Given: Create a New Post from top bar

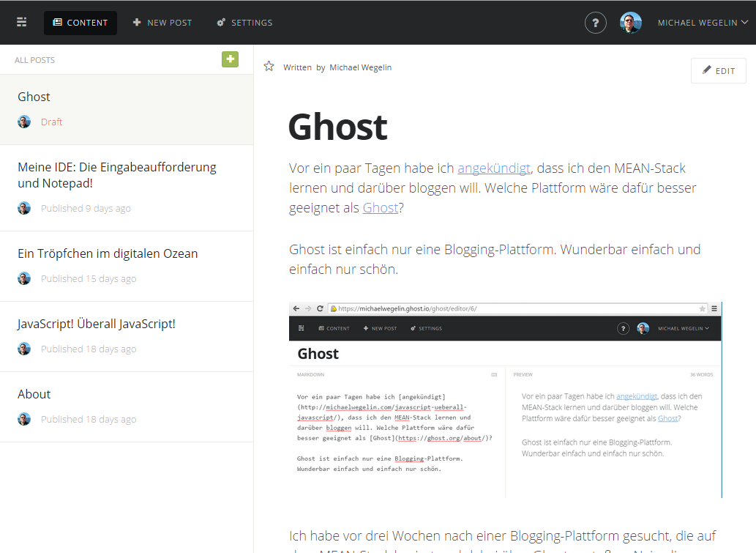Looking at the screenshot, I should (162, 23).
